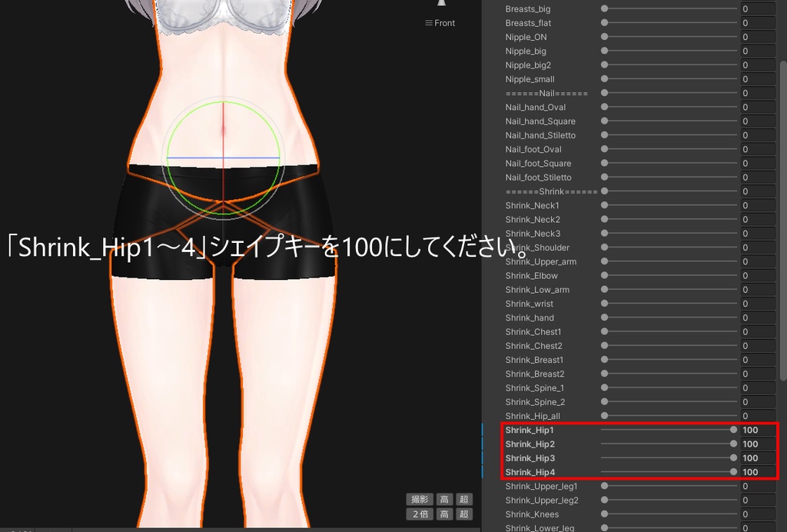Click the Shrink_Upper_leg1 value field
This screenshot has height=532, width=787.
(x=758, y=487)
